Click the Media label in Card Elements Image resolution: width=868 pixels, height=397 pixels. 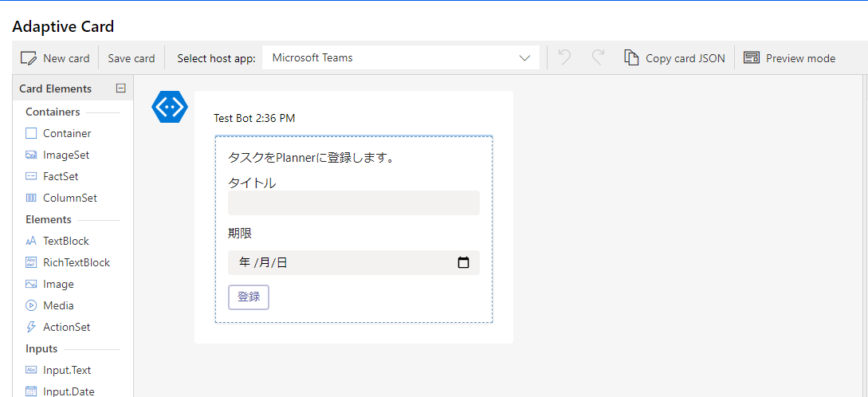(x=58, y=305)
